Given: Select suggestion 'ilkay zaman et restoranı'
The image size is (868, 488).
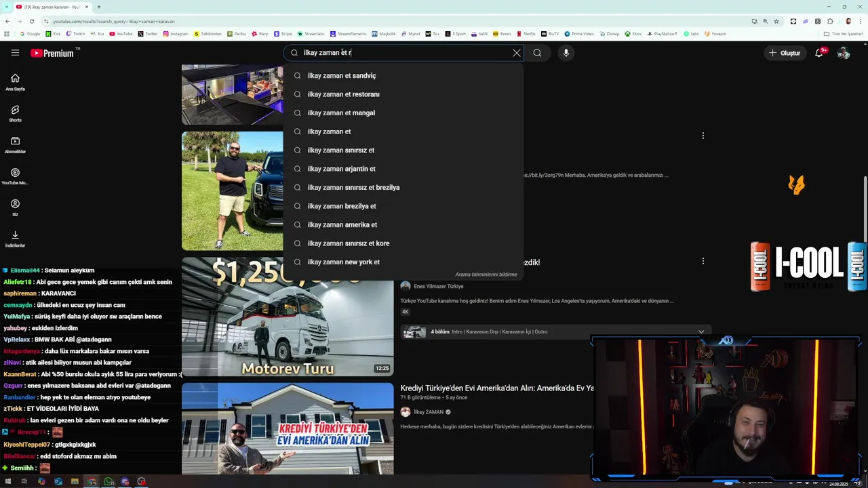Looking at the screenshot, I should pyautogui.click(x=403, y=94).
